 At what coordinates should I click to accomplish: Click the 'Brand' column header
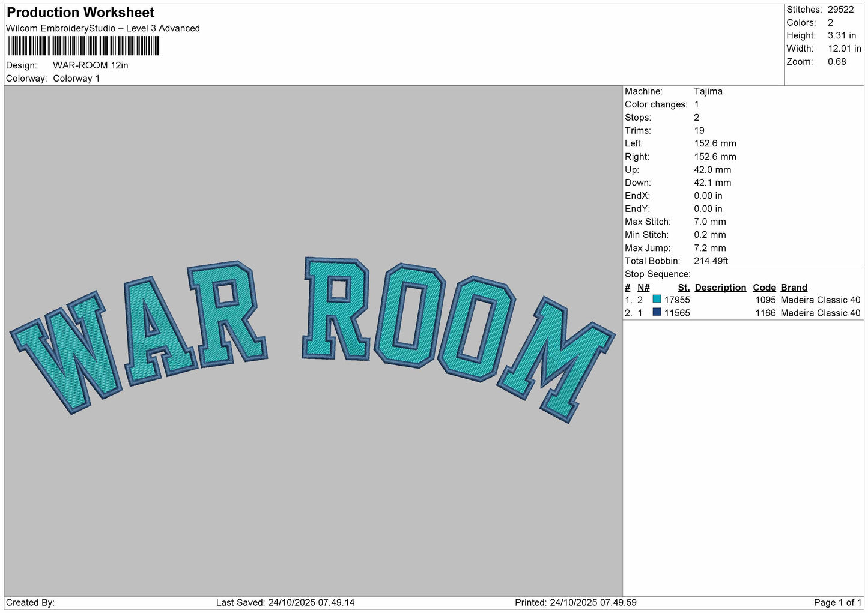(794, 288)
